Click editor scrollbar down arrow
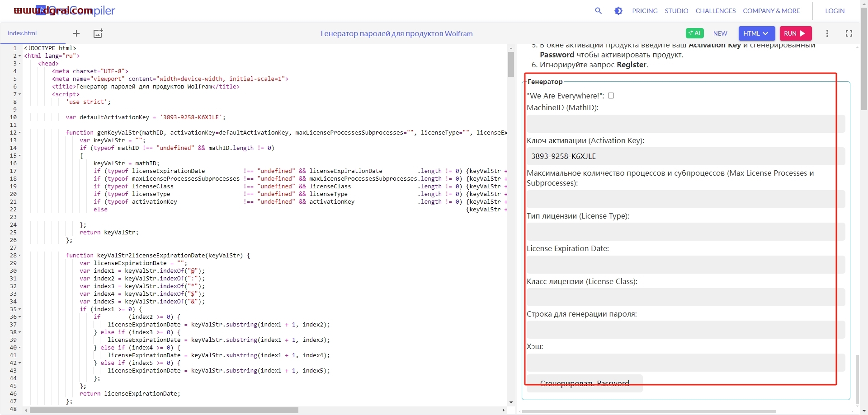The height and width of the screenshot is (415, 868). click(x=511, y=402)
